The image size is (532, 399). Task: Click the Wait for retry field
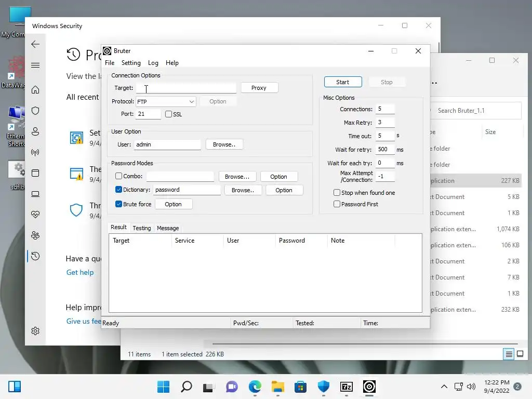[385, 149]
